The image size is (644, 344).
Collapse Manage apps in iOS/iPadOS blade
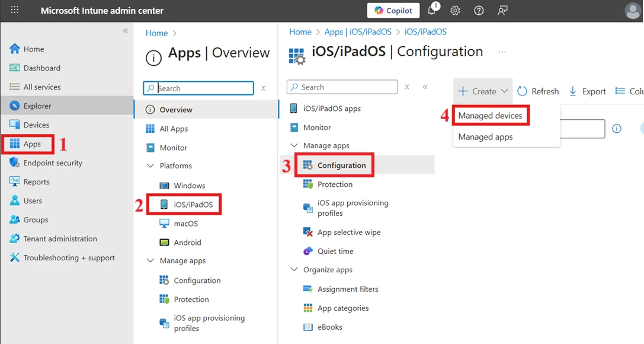(x=294, y=145)
